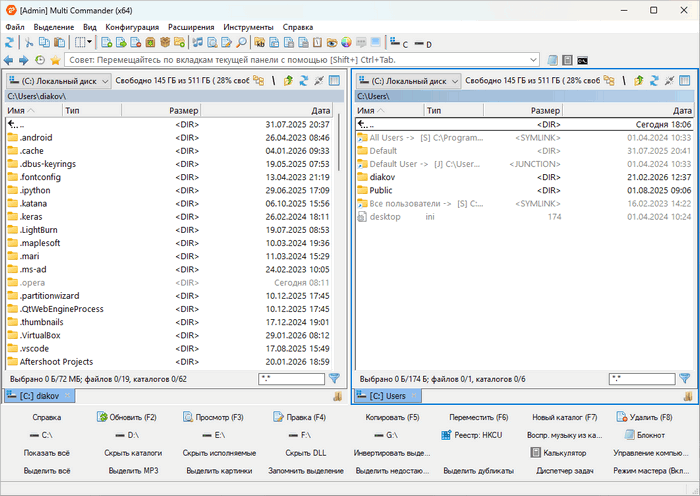Click the color wheel icon
700x496 pixels.
click(x=346, y=43)
